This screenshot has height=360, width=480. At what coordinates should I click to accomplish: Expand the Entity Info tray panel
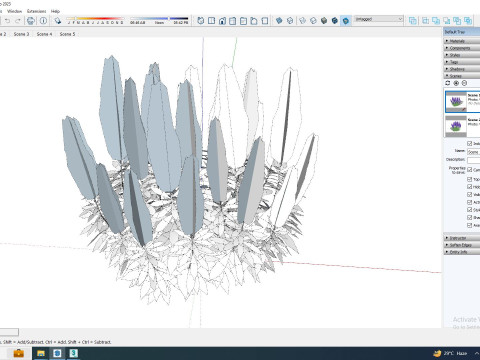point(462,252)
